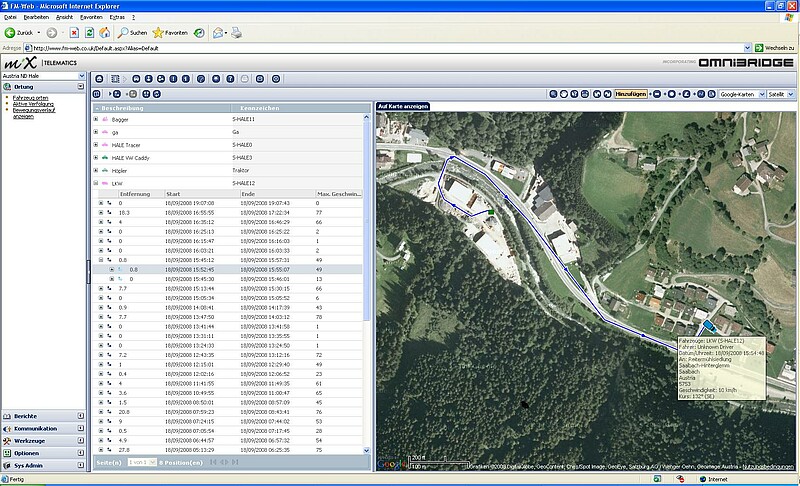This screenshot has height=486, width=800.
Task: Select the Auf Karte anzeigen tab
Action: (x=403, y=107)
